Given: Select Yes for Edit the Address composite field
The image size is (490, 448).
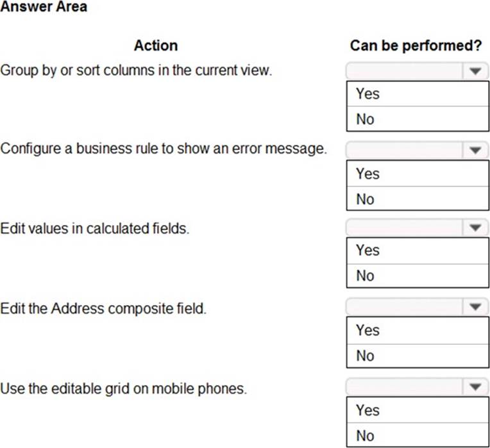Looking at the screenshot, I should [416, 330].
